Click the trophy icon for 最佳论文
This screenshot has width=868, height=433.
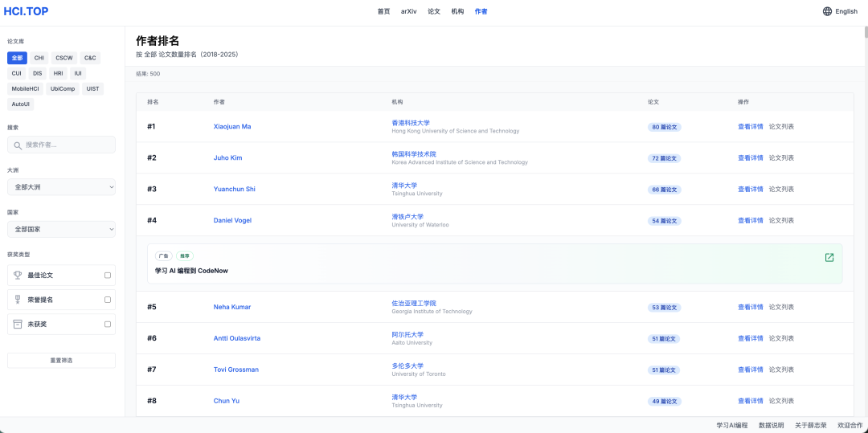(x=18, y=275)
